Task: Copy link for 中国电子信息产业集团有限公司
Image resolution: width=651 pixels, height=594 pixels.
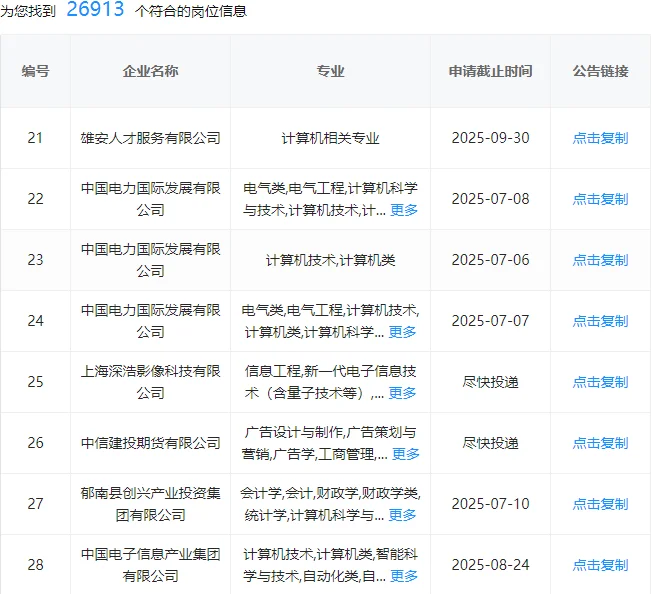Action: pos(600,565)
